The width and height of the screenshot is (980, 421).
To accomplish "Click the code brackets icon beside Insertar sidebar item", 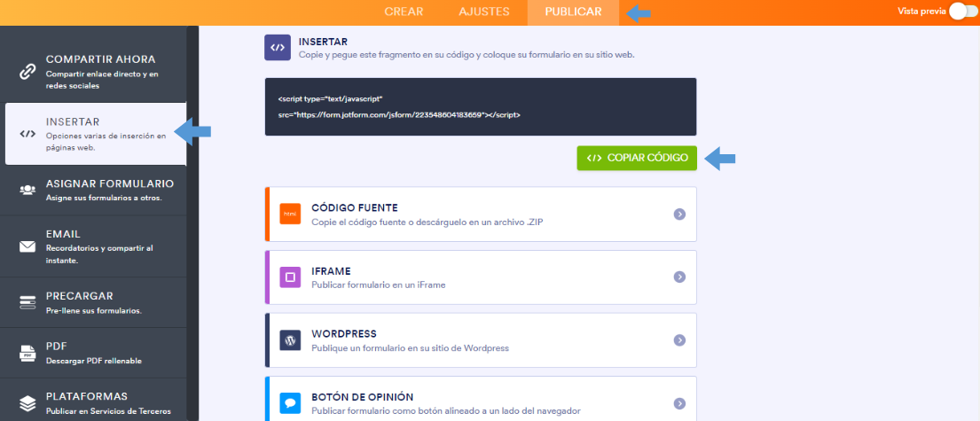I will [27, 134].
